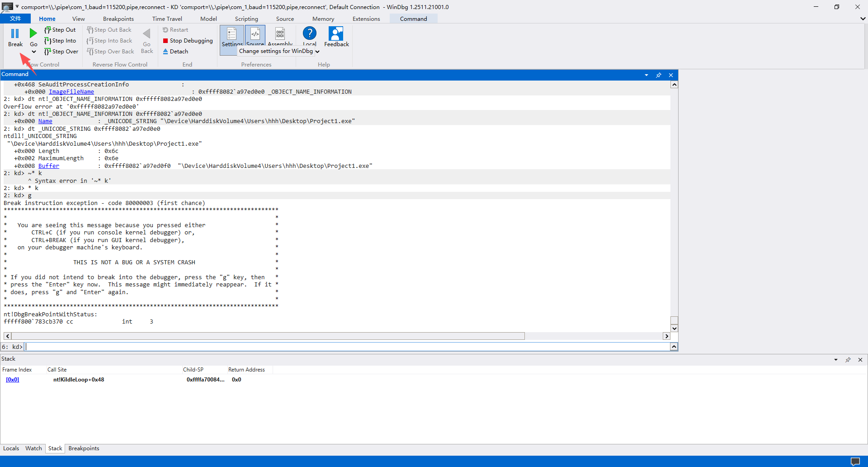Click the green Go play icon
Screen dimensions: 868x467
[x=33, y=33]
